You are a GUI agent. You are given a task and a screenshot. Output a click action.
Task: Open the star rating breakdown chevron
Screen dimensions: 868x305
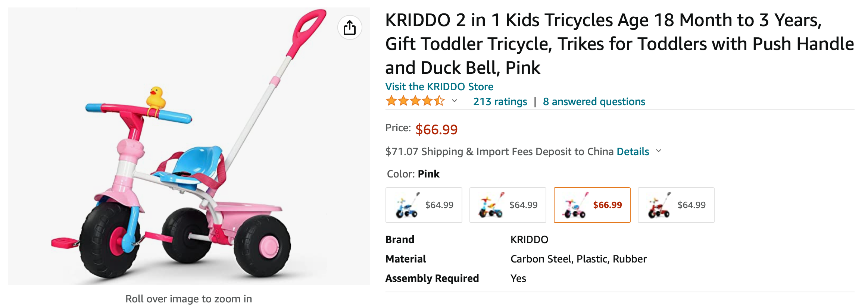[x=454, y=101]
